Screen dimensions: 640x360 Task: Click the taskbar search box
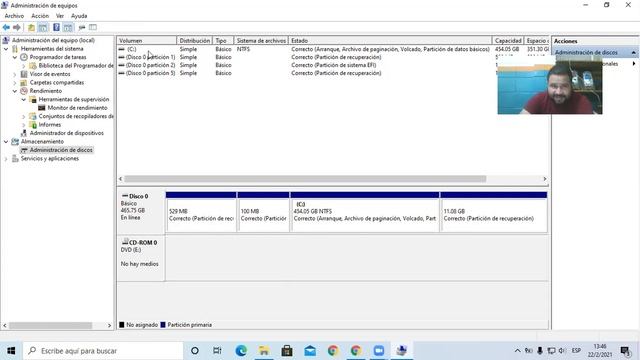tap(103, 351)
